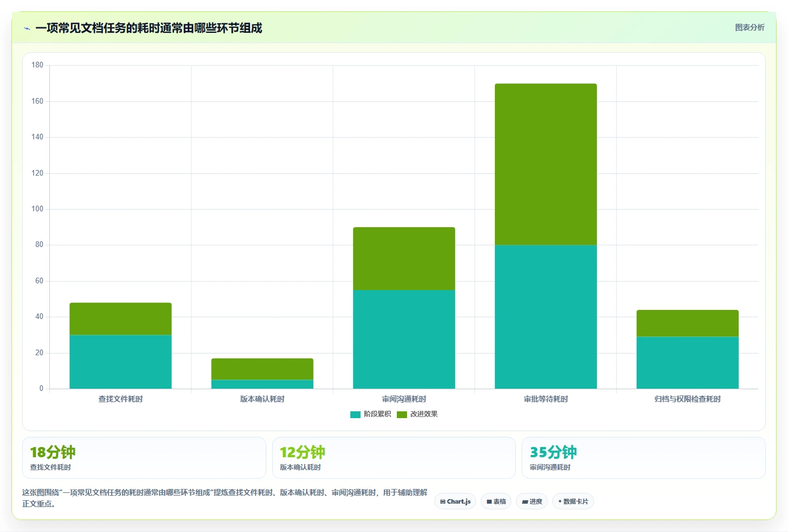The width and height of the screenshot is (788, 532).
Task: Click the 表格 tag chip
Action: tap(496, 501)
